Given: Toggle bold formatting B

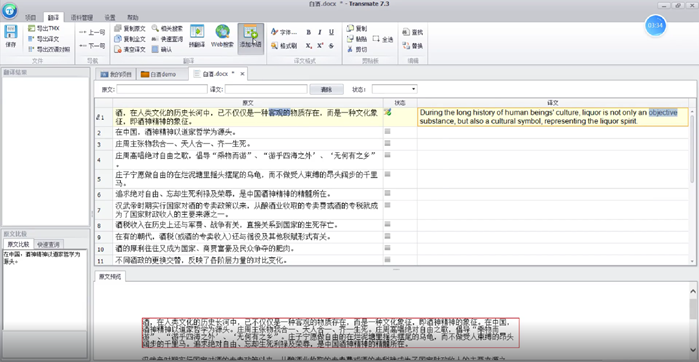Looking at the screenshot, I should tap(308, 32).
